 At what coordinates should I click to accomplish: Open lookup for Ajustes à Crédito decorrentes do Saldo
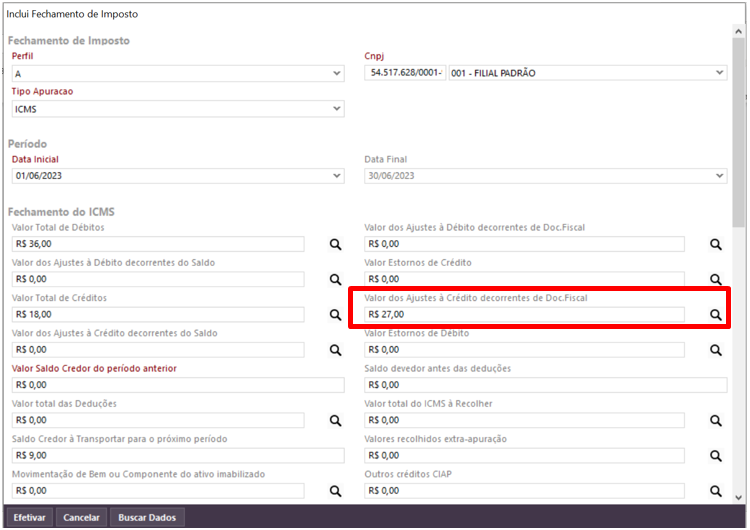(x=335, y=350)
